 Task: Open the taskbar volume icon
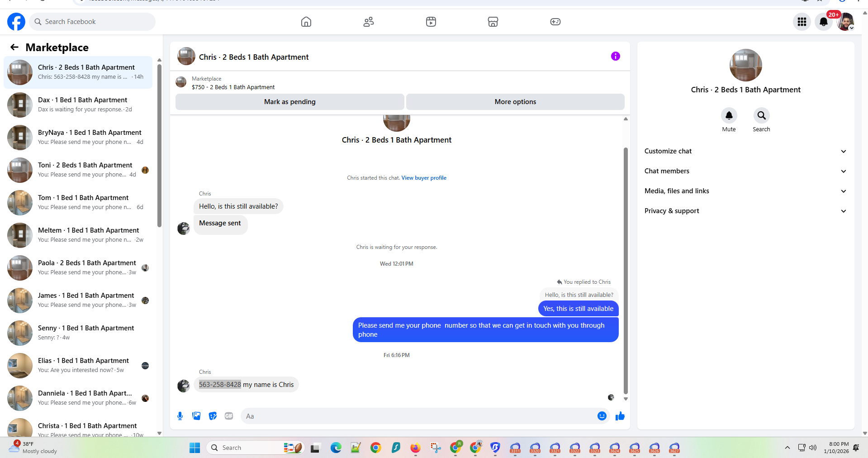coord(813,448)
